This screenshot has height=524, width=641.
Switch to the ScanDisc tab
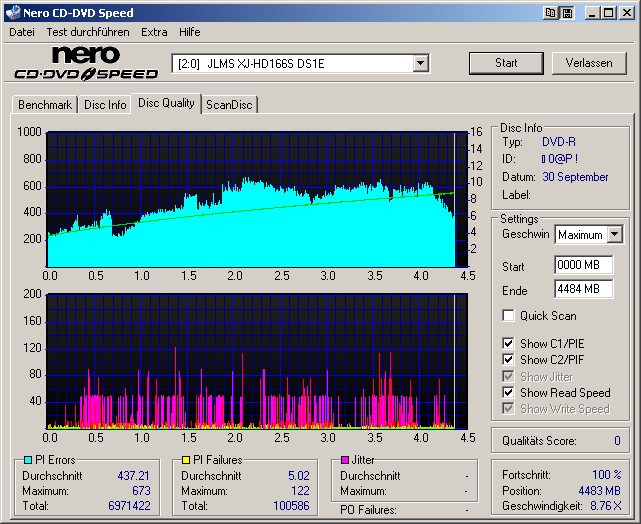229,104
